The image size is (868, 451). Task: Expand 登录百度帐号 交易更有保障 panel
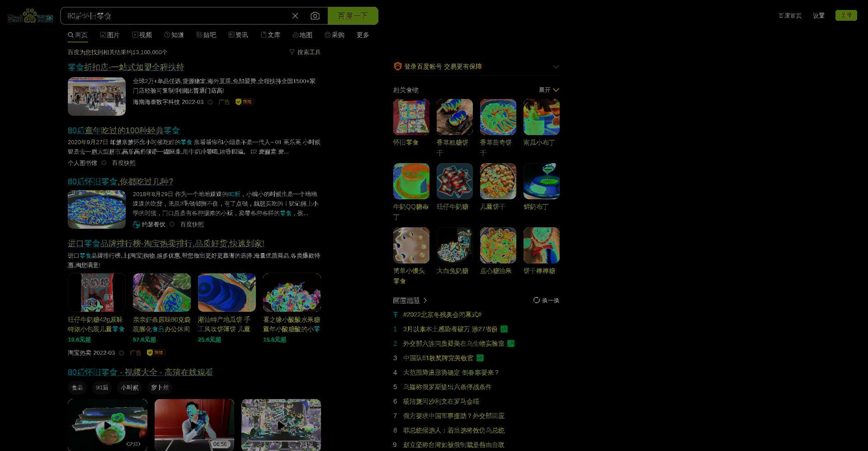tap(556, 66)
